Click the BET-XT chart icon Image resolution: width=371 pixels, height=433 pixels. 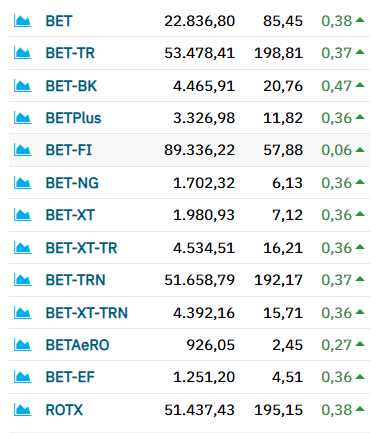pos(22,215)
